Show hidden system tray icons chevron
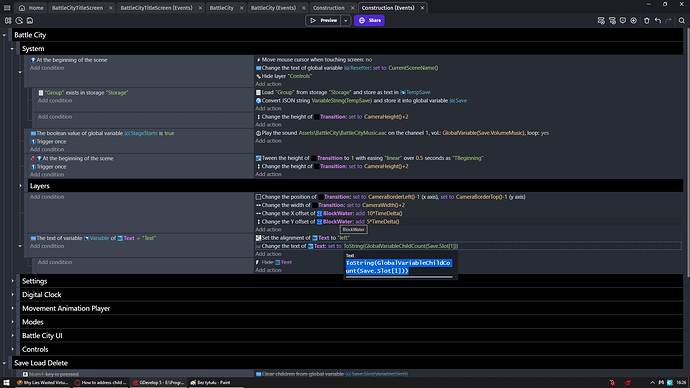The width and height of the screenshot is (690, 388). [652, 383]
